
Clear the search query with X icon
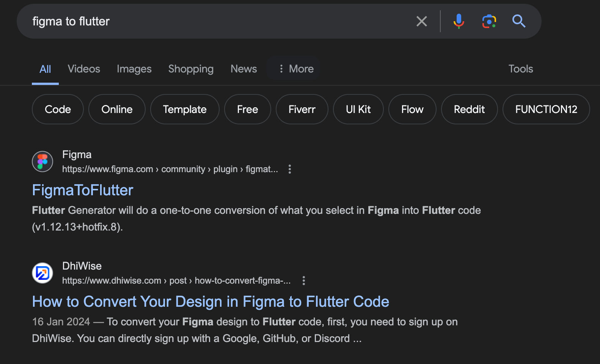coord(421,21)
